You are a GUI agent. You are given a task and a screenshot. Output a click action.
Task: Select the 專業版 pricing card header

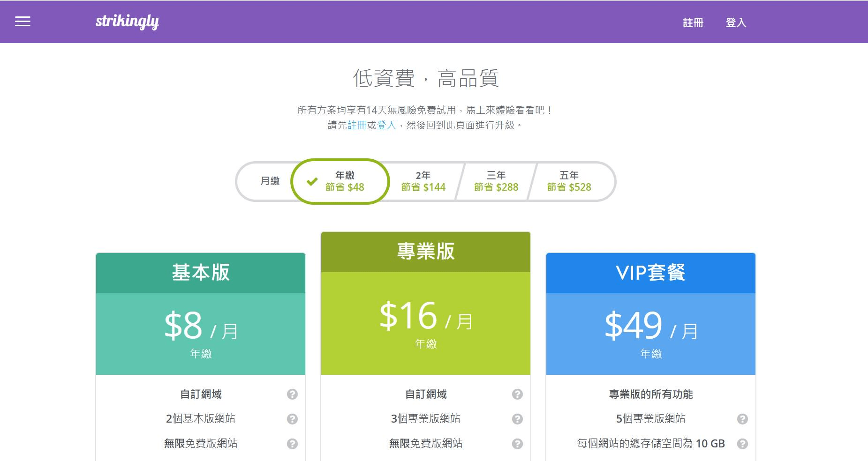[425, 252]
